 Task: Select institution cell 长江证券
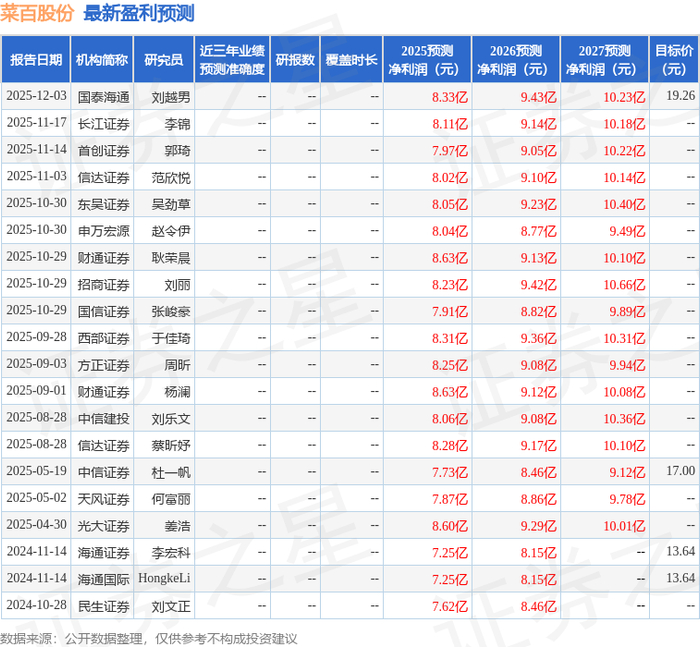tap(104, 124)
